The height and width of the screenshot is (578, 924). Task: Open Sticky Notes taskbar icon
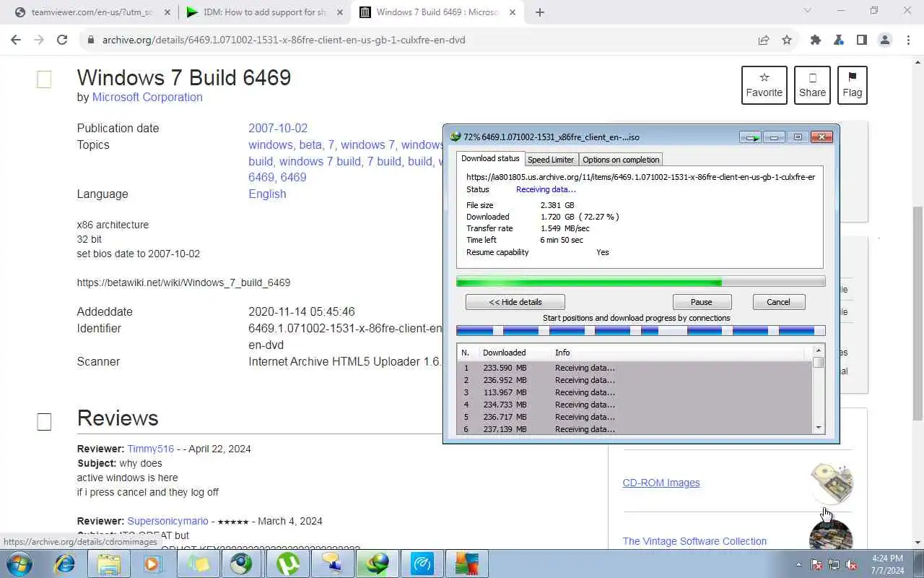click(x=198, y=564)
